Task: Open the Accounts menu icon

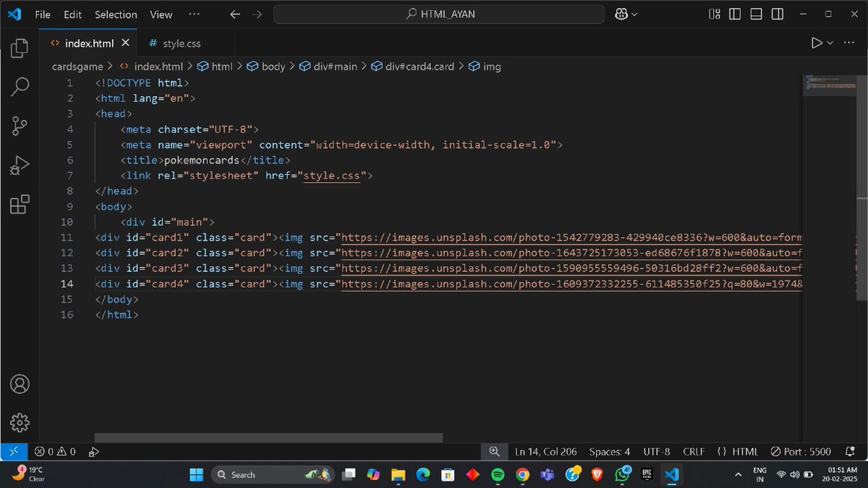Action: tap(20, 383)
